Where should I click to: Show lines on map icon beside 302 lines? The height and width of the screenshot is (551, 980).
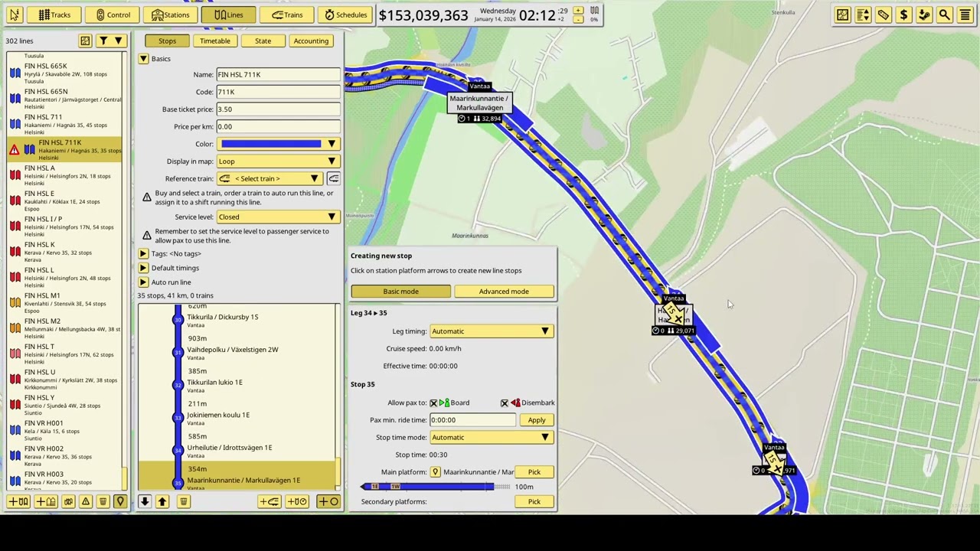[x=85, y=41]
